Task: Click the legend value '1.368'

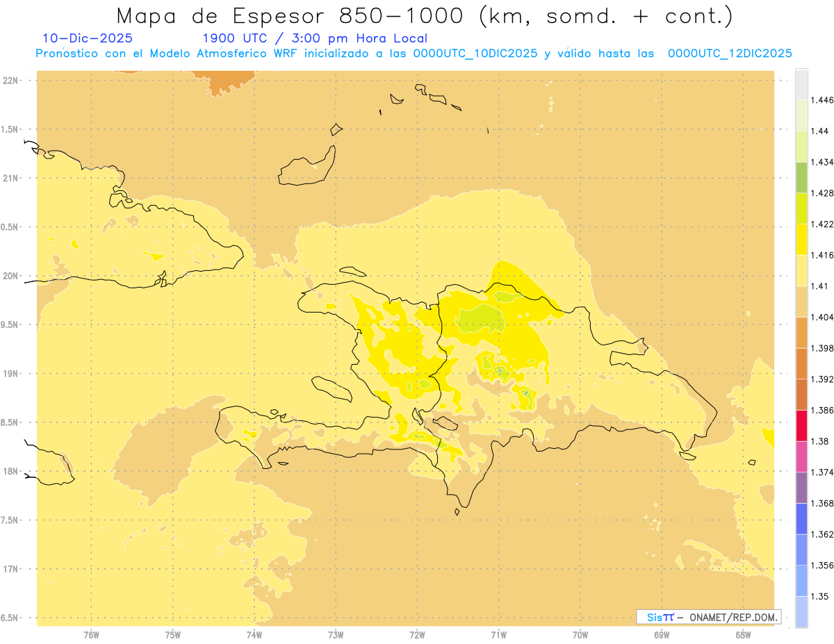Action: tap(824, 503)
